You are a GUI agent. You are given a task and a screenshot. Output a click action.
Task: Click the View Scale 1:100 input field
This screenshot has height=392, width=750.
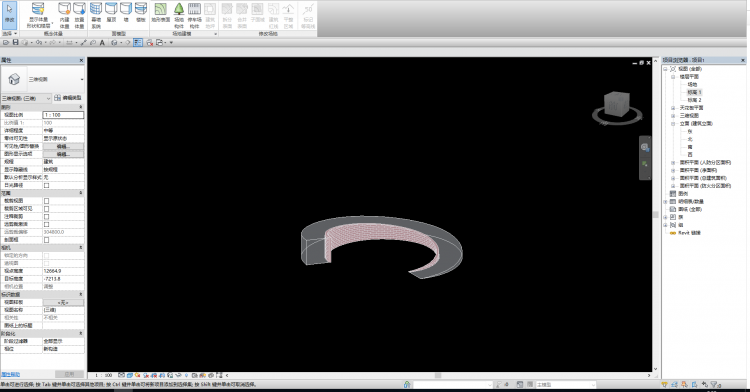[x=63, y=115]
